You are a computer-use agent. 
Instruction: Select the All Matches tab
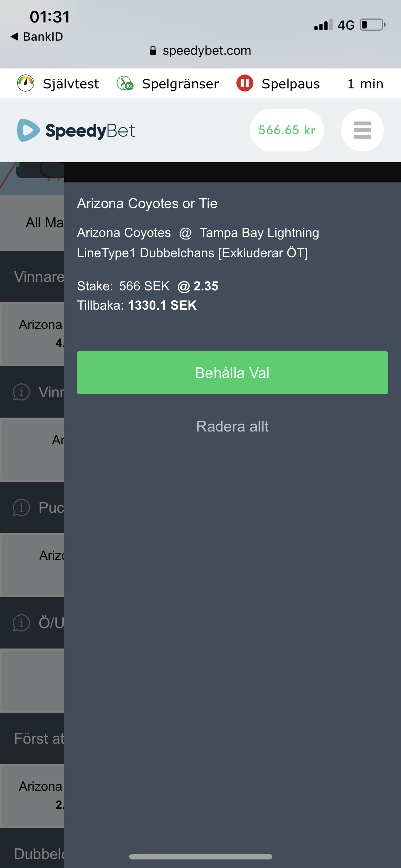pos(32,223)
